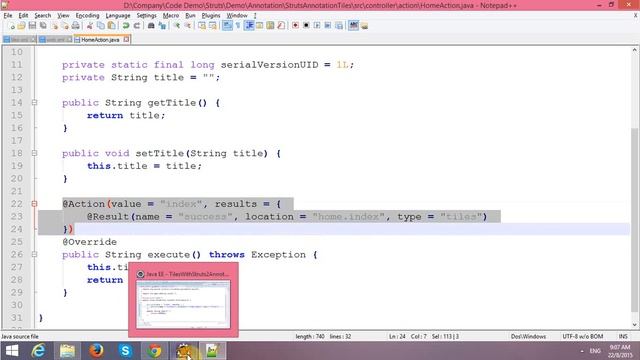Screen dimensions: 640x360
Task: Open Find with the binoculars icon
Action: [151, 26]
